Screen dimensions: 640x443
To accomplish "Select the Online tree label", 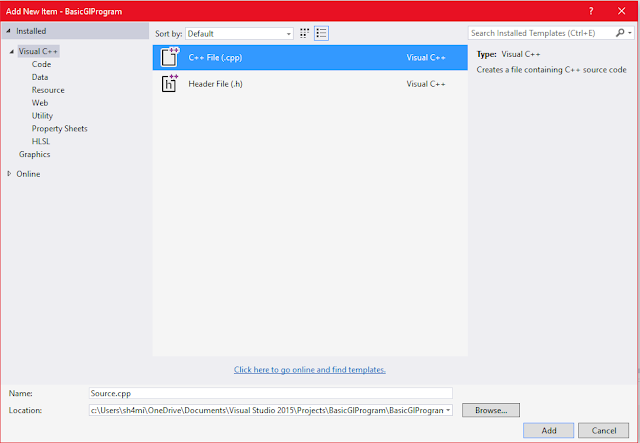I will 28,174.
